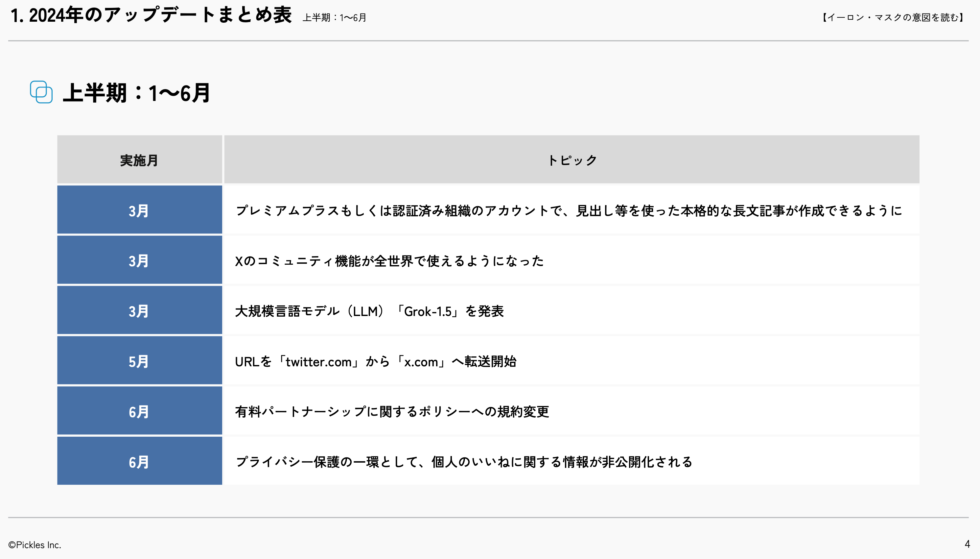Click the page number 4
The image size is (980, 559).
pos(967,544)
